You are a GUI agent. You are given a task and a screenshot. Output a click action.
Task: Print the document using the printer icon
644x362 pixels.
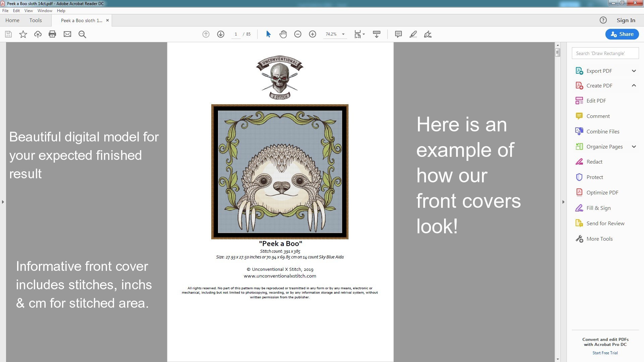pyautogui.click(x=52, y=34)
